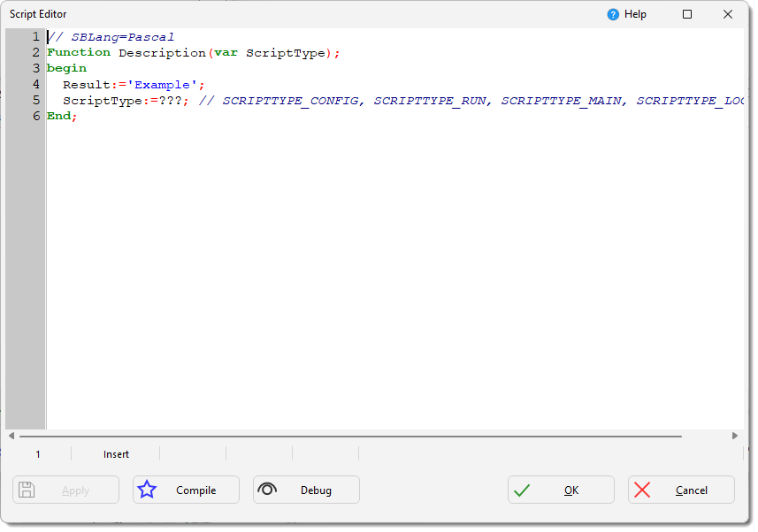Click line number 3 in gutter
The width and height of the screenshot is (758, 532).
35,68
